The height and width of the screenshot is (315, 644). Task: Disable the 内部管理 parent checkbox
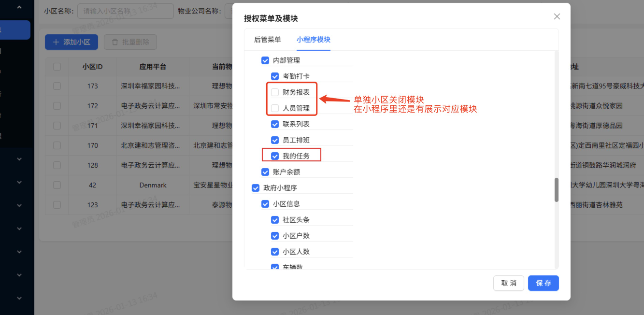(x=265, y=60)
